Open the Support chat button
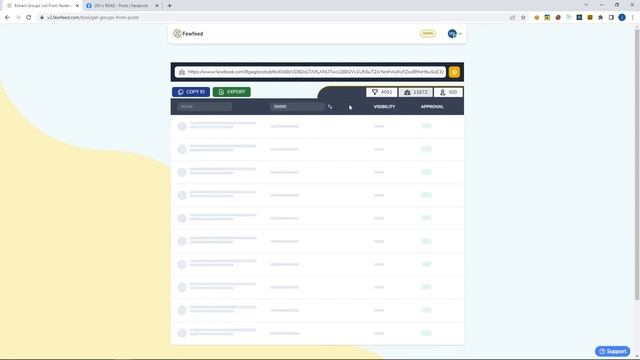Viewport: 640px width, 360px height. (612, 351)
